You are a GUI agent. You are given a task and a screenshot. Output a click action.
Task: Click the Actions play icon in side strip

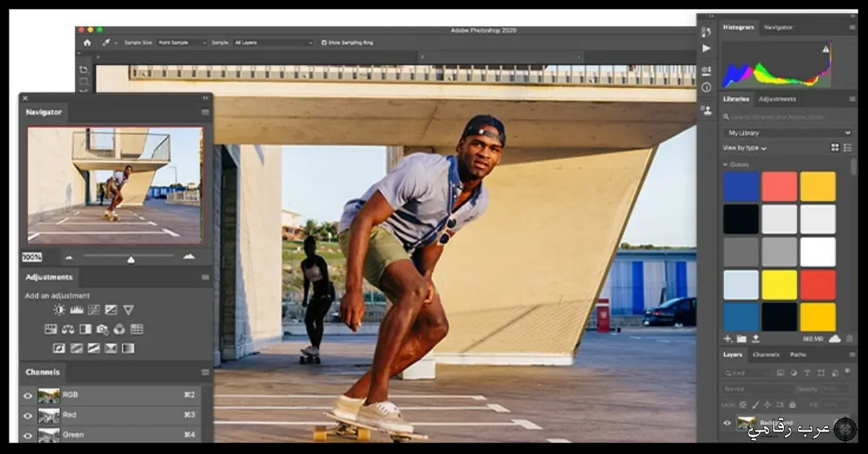(x=707, y=48)
